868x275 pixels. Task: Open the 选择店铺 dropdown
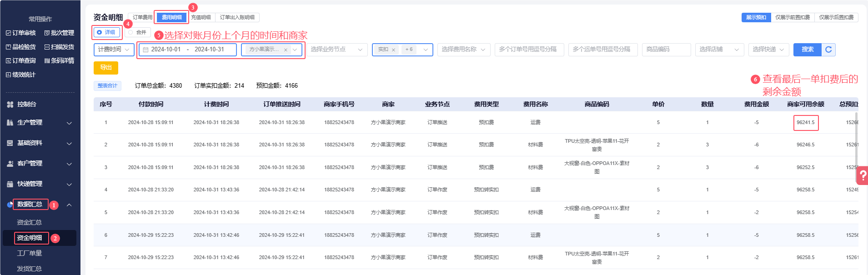pyautogui.click(x=719, y=50)
